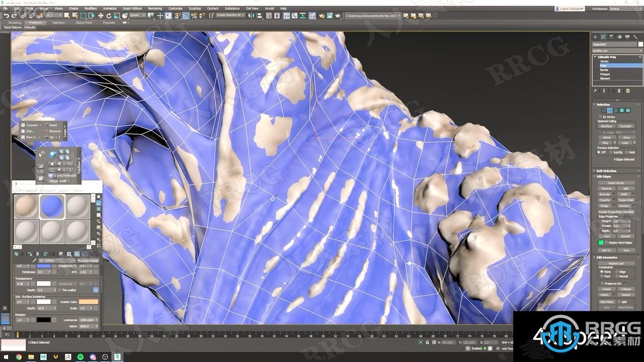Choose the Edge constraint radio

click(617, 271)
